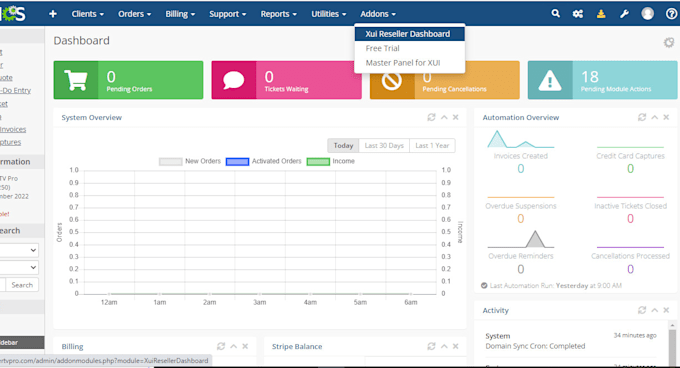
Task: Click the speech bubble Tickets Waiting icon
Action: click(x=234, y=80)
